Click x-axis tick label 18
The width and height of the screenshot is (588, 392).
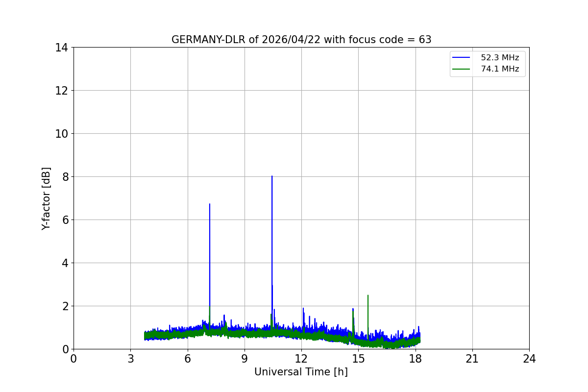(416, 359)
